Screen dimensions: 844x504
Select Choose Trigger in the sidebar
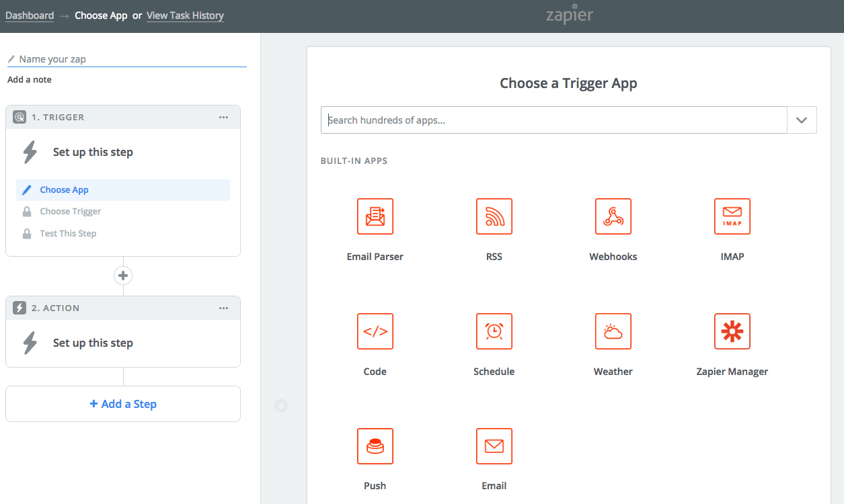tap(71, 212)
